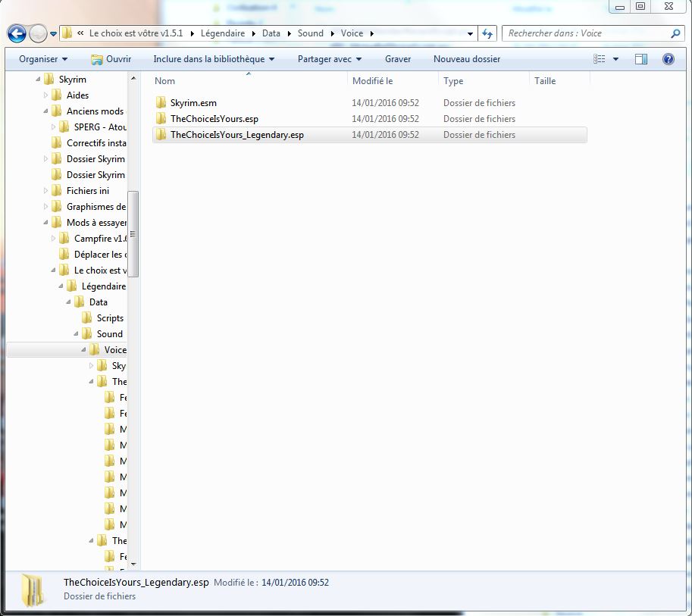Click the address bar folder icon
Viewport: 692px width, 616px height.
tap(67, 33)
